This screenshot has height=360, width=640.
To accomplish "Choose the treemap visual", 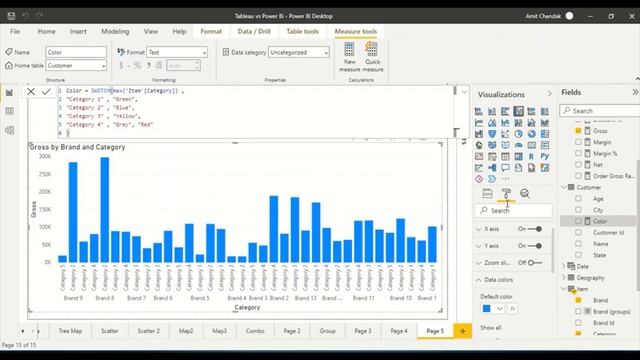I will pos(544,134).
